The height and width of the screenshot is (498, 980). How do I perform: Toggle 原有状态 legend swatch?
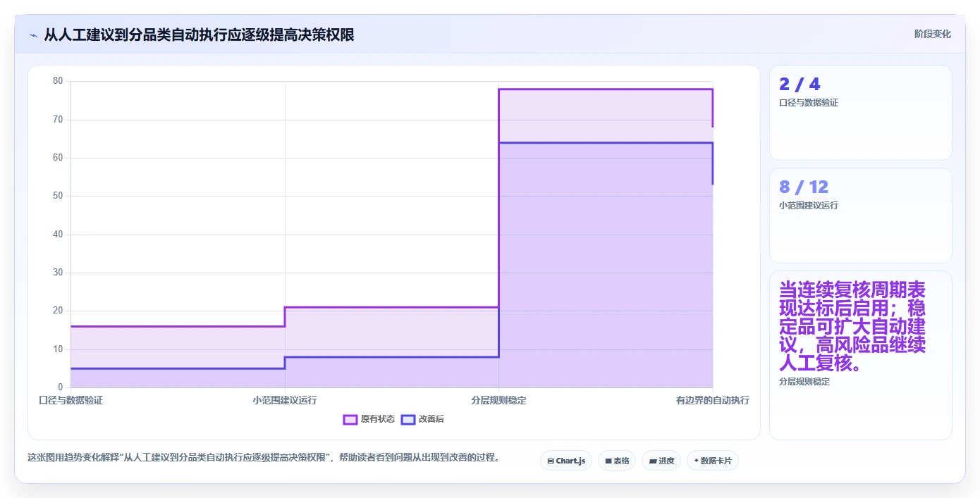350,419
